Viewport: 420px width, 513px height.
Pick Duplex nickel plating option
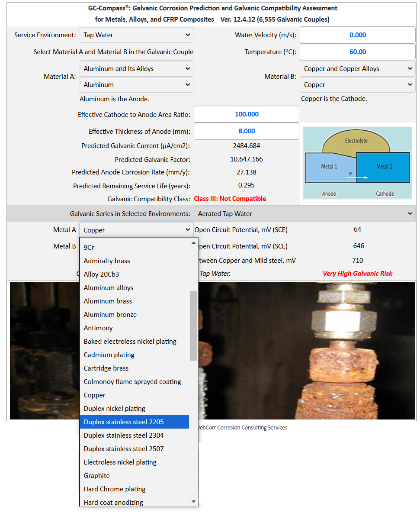[135, 408]
